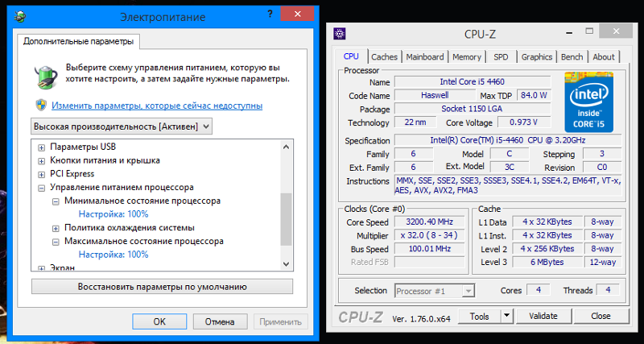Click the Intel Core i5 4460 name field
The width and height of the screenshot is (644, 344).
[473, 82]
